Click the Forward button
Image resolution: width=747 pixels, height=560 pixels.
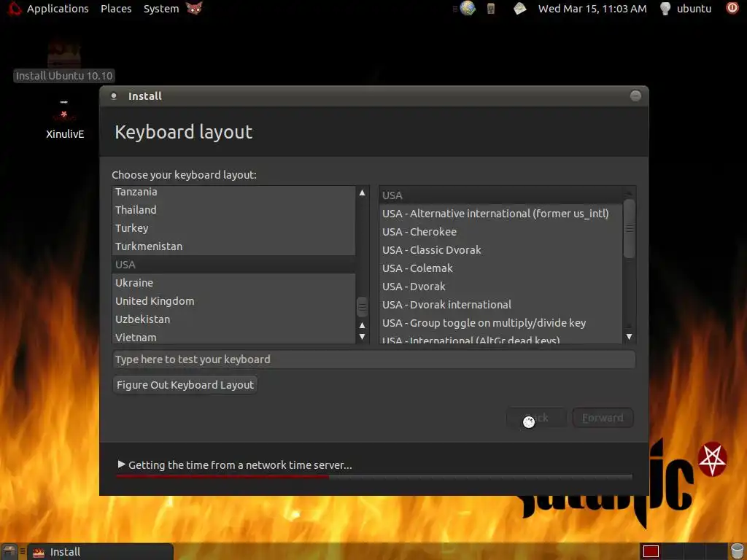603,418
